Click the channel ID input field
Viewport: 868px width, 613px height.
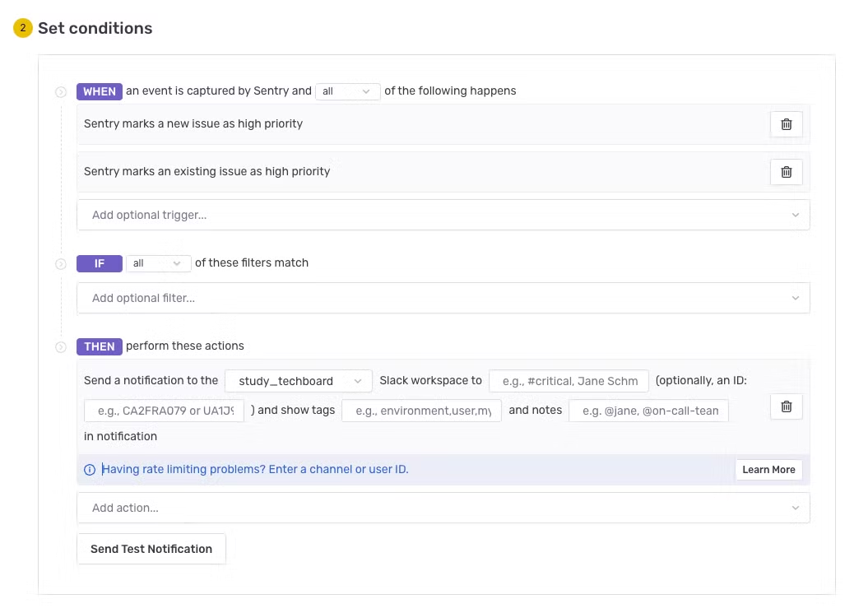pyautogui.click(x=165, y=411)
